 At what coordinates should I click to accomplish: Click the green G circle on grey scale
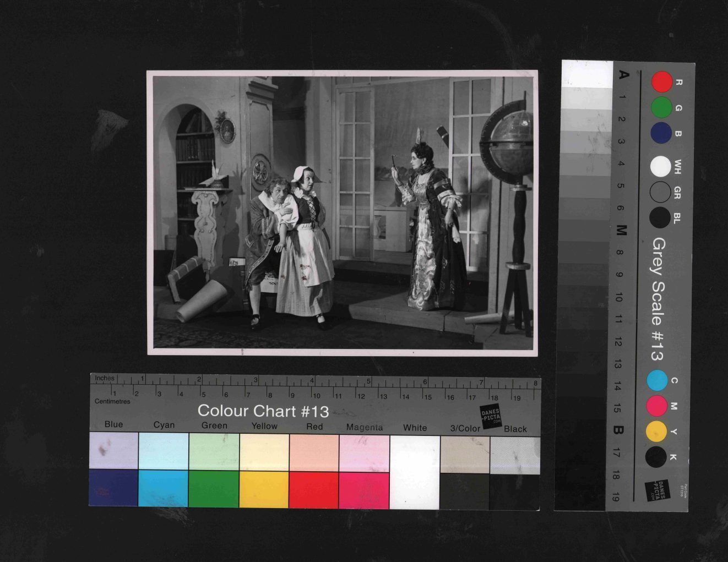pyautogui.click(x=661, y=107)
